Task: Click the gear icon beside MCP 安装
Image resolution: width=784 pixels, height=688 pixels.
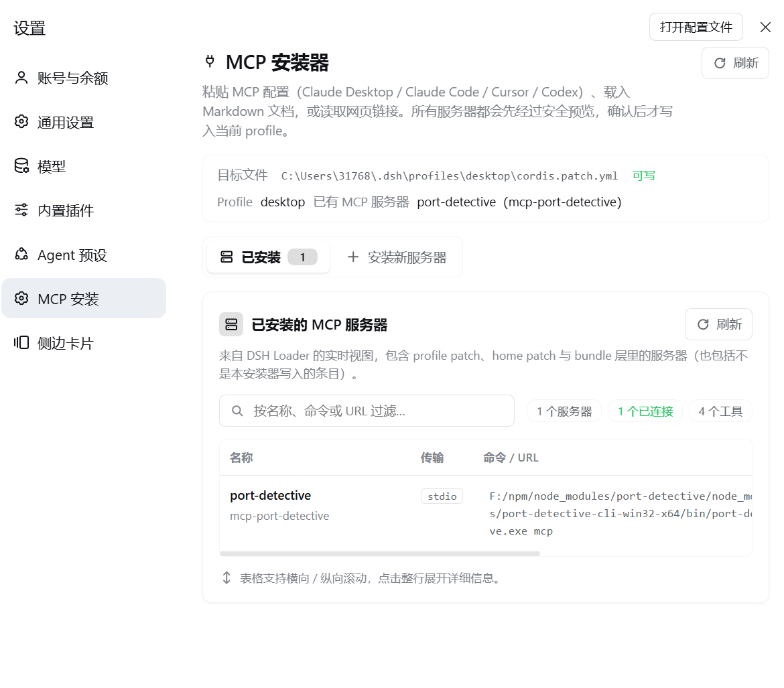Action: [x=21, y=298]
